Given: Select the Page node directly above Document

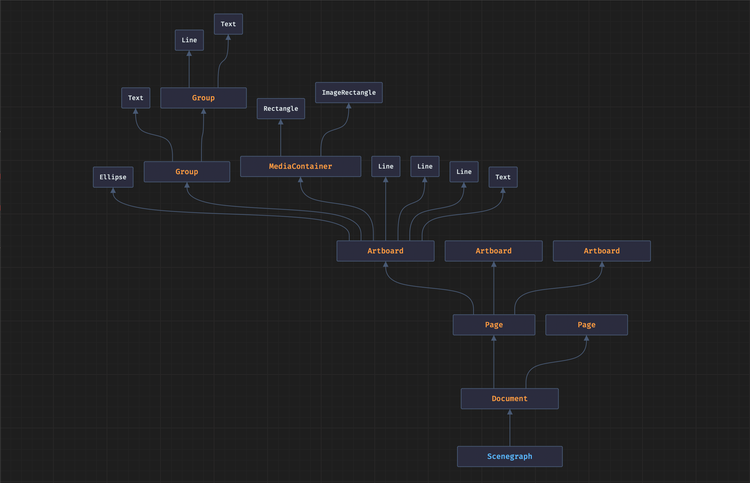Looking at the screenshot, I should [x=494, y=325].
